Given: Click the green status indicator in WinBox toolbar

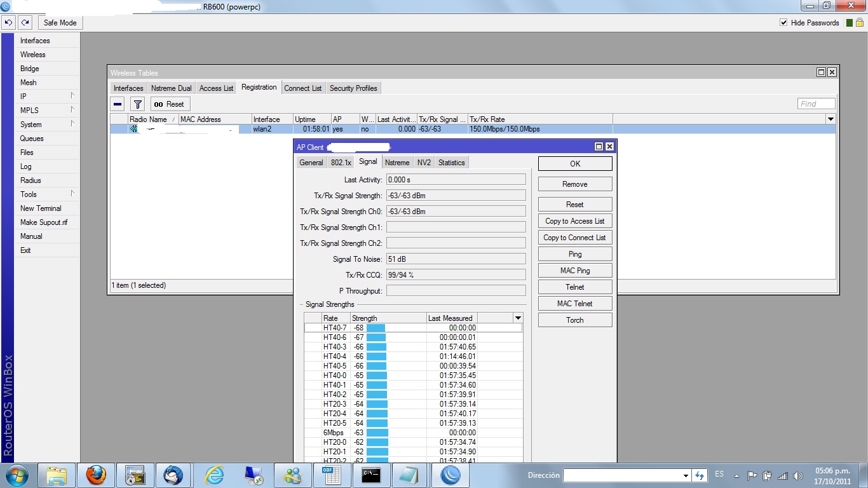Looking at the screenshot, I should click(850, 23).
